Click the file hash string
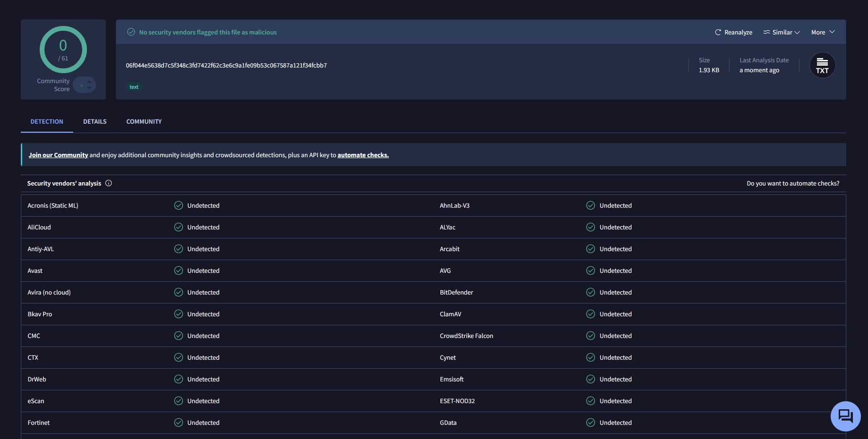 (226, 65)
